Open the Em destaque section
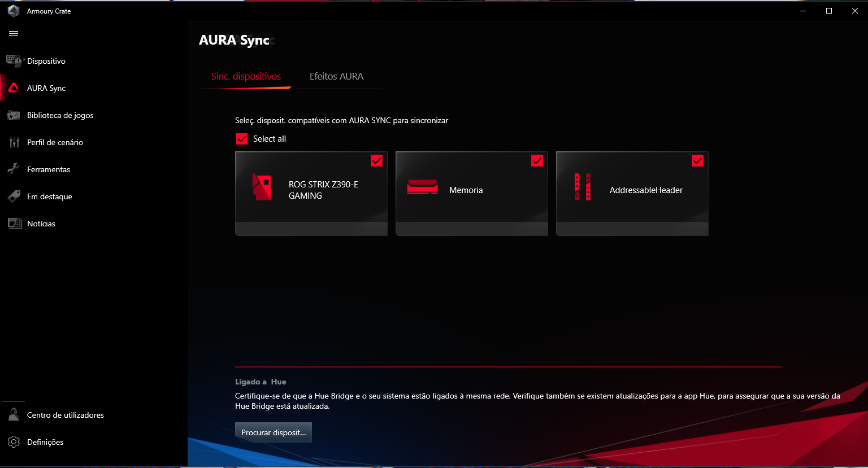The image size is (868, 468). pos(50,196)
